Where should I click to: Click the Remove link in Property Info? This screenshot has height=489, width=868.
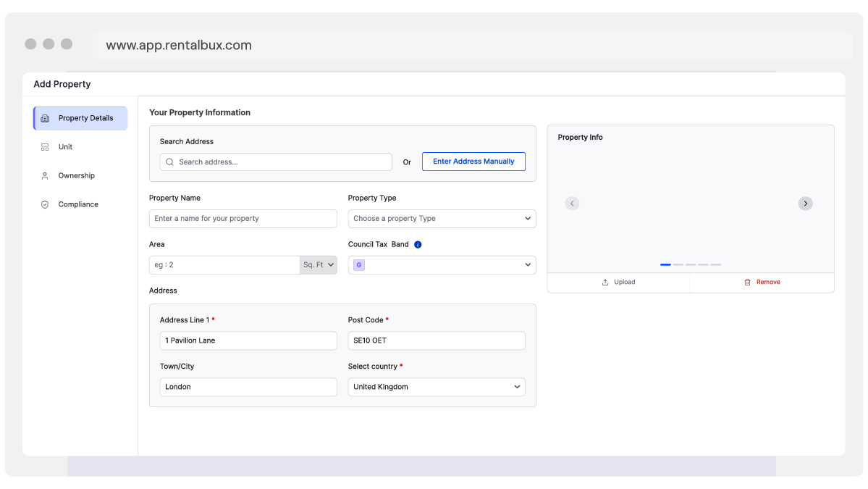click(767, 282)
